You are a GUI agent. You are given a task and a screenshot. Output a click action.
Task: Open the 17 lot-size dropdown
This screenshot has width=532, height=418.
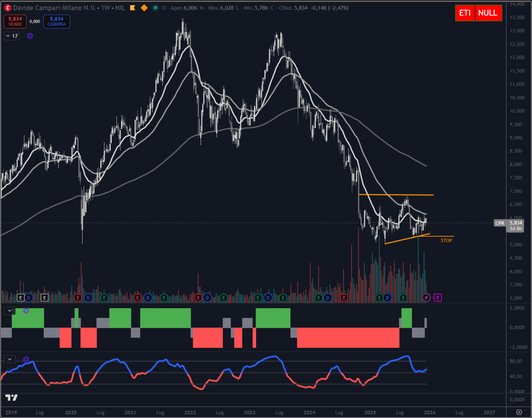coord(11,36)
